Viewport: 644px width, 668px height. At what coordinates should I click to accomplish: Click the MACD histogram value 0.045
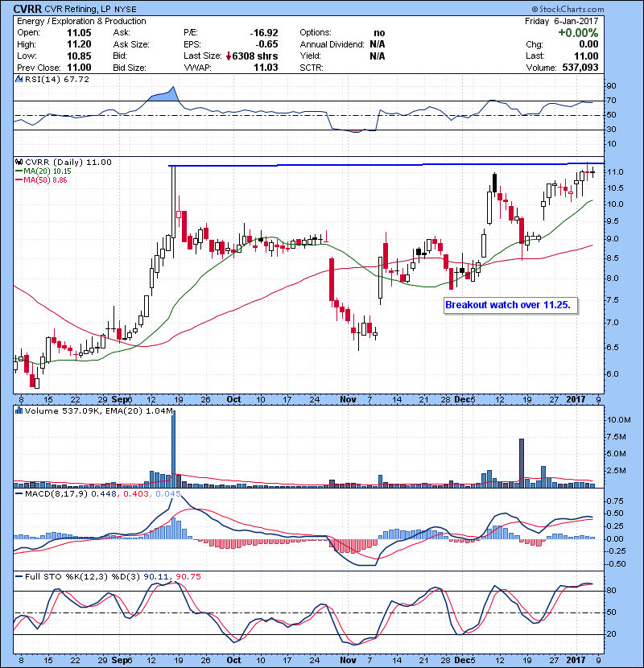tap(168, 494)
